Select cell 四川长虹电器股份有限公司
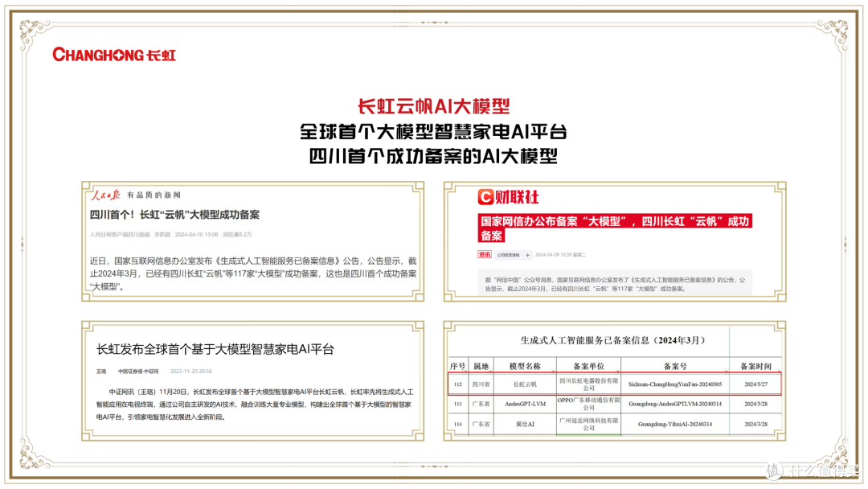Image resolution: width=868 pixels, height=489 pixels. point(588,384)
